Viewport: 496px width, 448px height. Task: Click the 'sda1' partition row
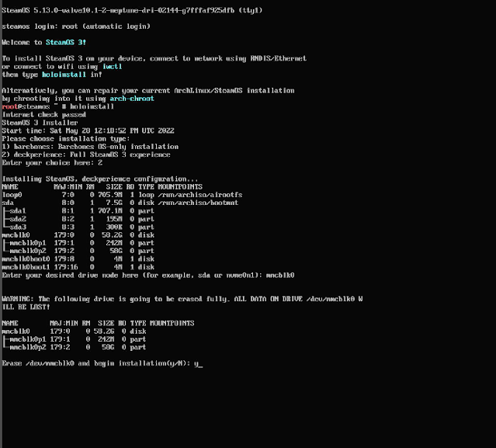pos(78,211)
